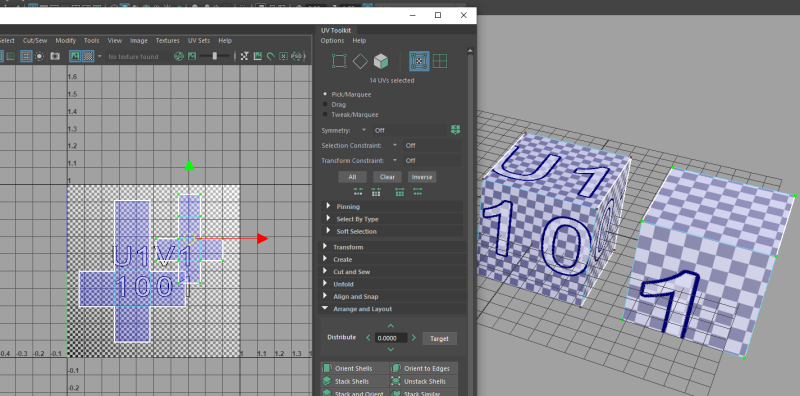The image size is (800, 396).
Task: Click the isolate select circle icon
Action: point(39,56)
